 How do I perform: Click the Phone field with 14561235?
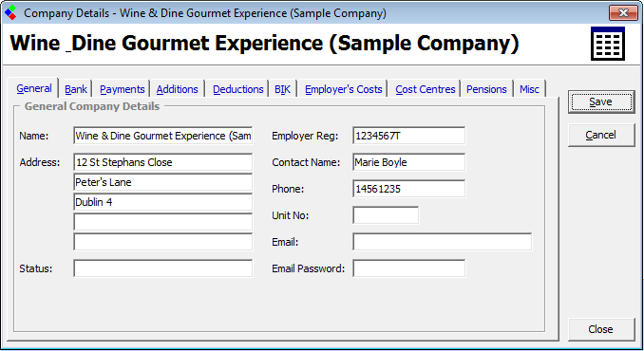click(408, 189)
